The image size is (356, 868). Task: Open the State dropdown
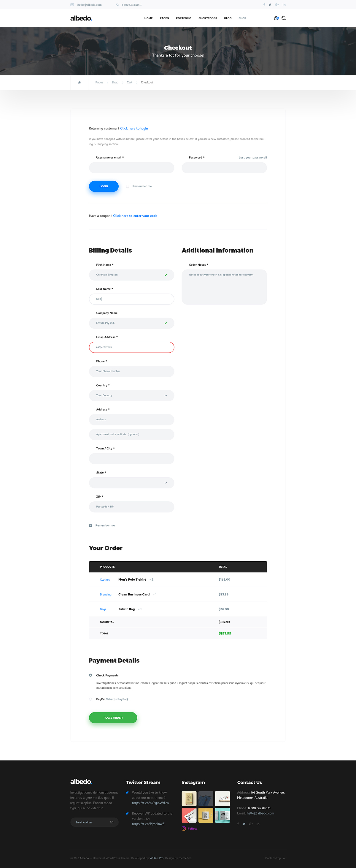tap(131, 483)
